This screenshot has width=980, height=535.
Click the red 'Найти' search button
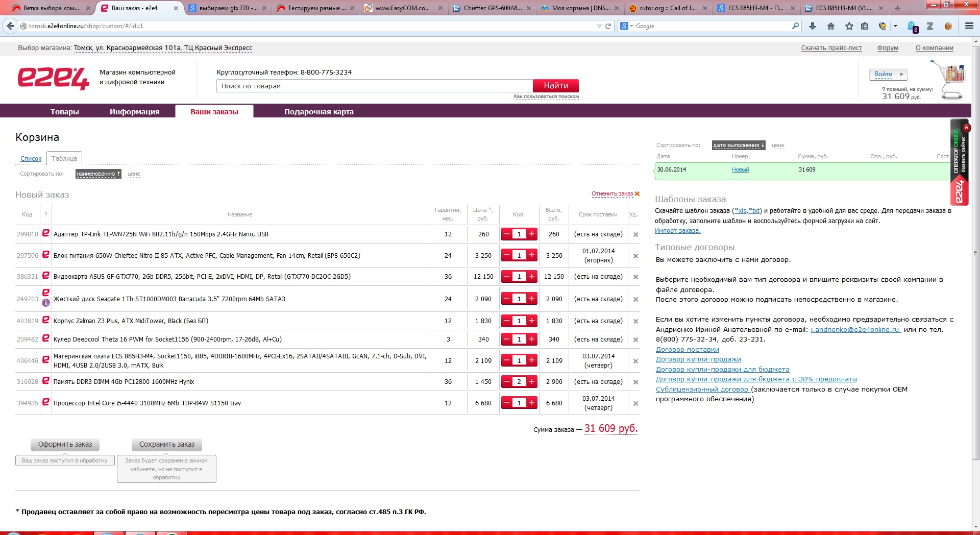coord(556,86)
